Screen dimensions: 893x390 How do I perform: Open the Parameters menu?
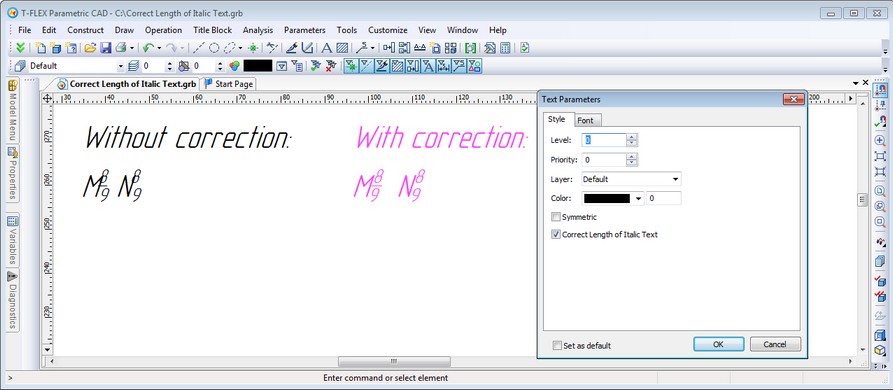(305, 30)
